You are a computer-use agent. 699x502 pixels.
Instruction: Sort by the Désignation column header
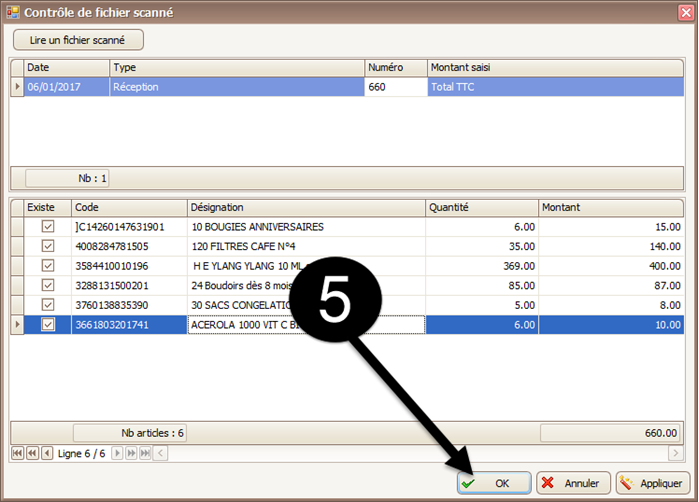tap(306, 207)
